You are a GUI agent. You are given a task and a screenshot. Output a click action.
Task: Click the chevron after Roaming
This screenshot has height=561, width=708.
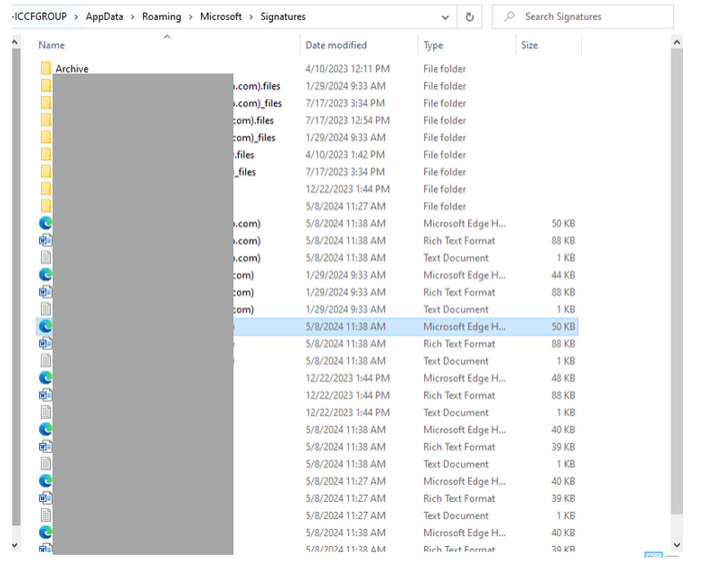coord(191,17)
